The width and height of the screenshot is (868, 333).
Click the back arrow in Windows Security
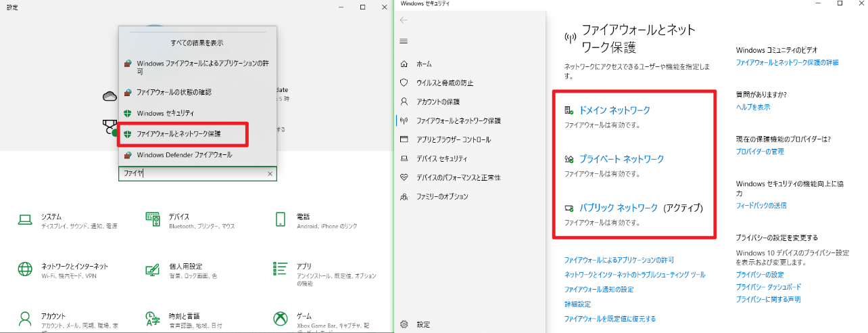pyautogui.click(x=404, y=20)
